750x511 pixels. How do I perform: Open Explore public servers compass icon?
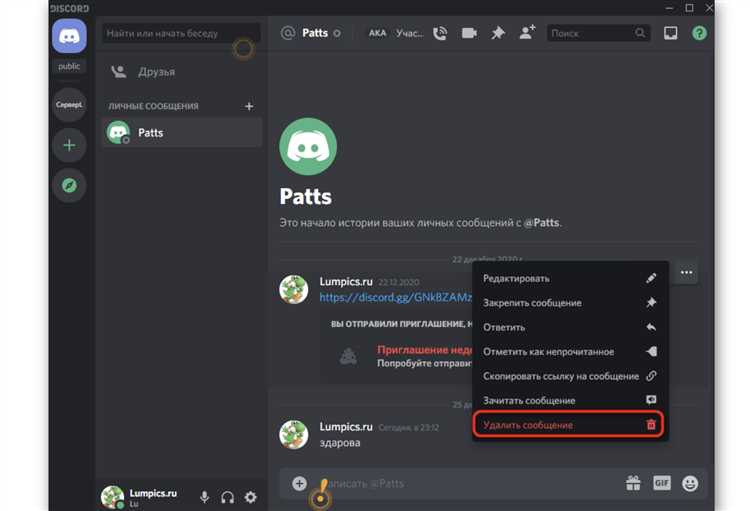click(69, 185)
